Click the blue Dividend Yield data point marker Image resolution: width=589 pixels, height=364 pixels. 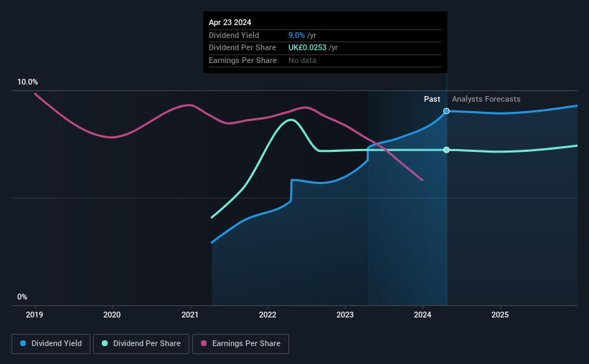(446, 111)
